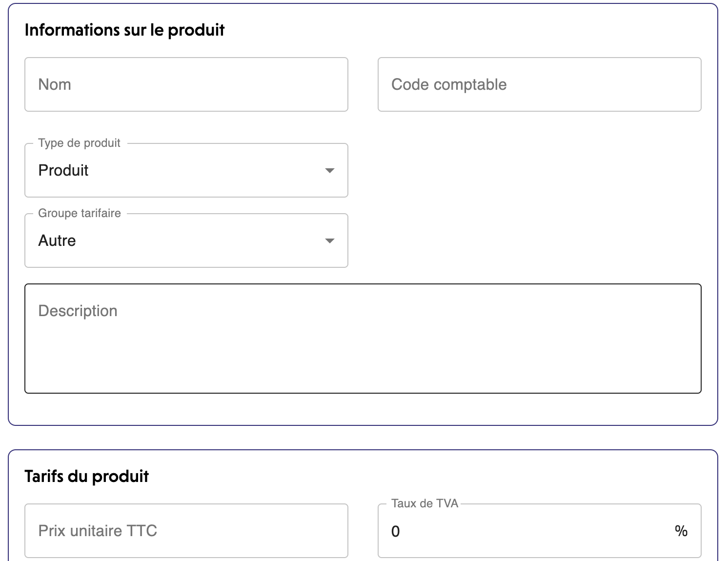Click the Nom input field
Screen dimensions: 728x561
186,84
